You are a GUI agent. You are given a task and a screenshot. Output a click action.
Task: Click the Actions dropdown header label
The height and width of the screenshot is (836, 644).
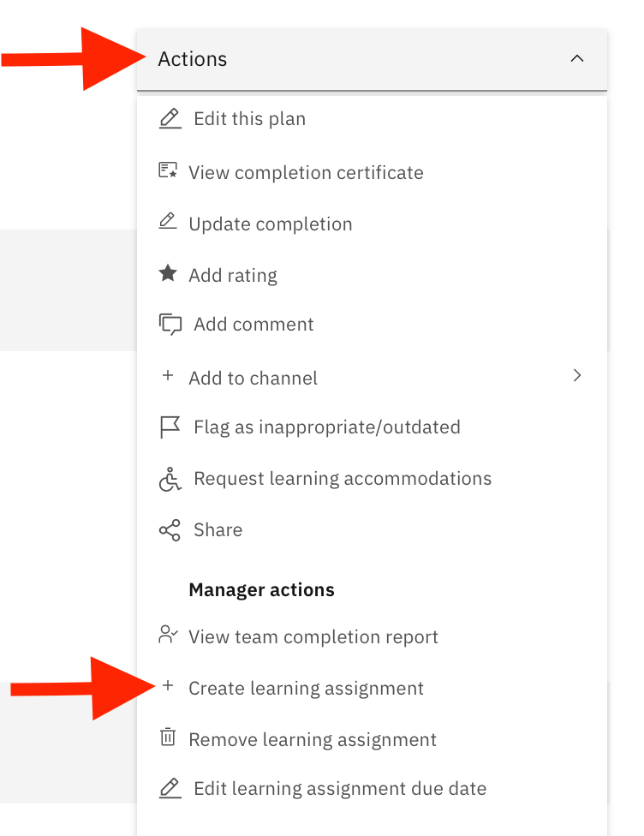(x=193, y=58)
